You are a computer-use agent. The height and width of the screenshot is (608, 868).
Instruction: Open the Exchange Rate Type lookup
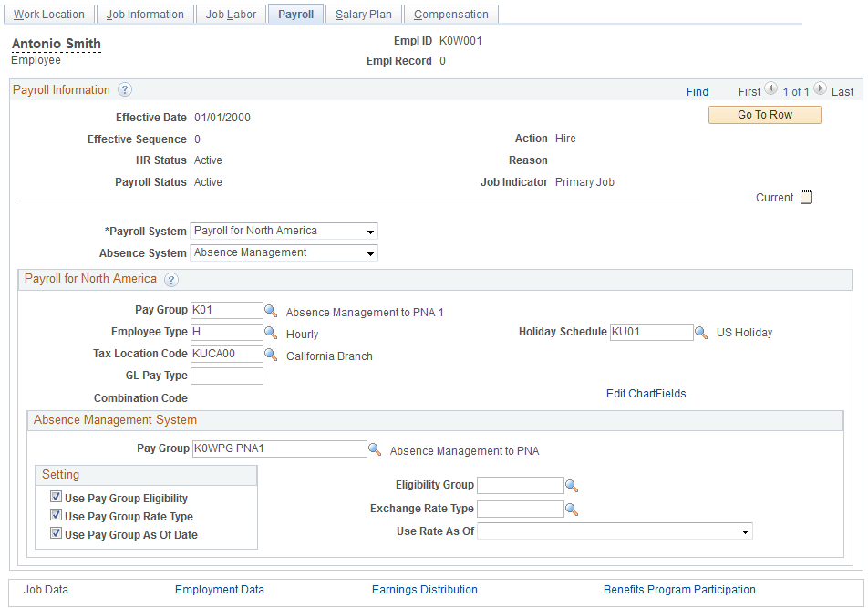572,508
